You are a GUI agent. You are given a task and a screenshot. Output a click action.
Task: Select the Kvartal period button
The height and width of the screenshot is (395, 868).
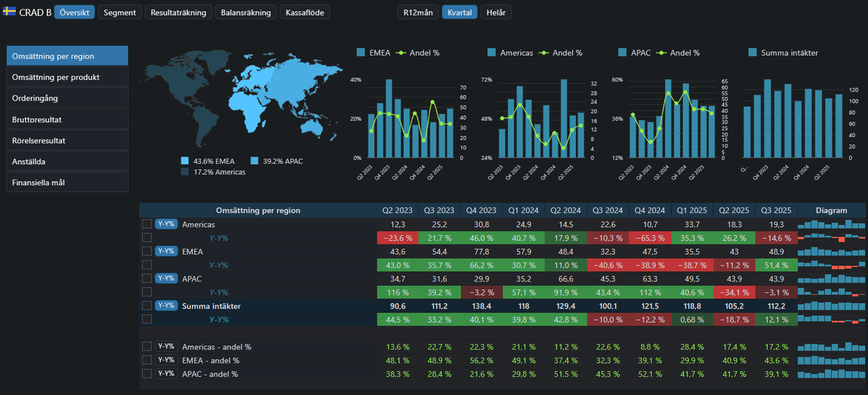[459, 12]
